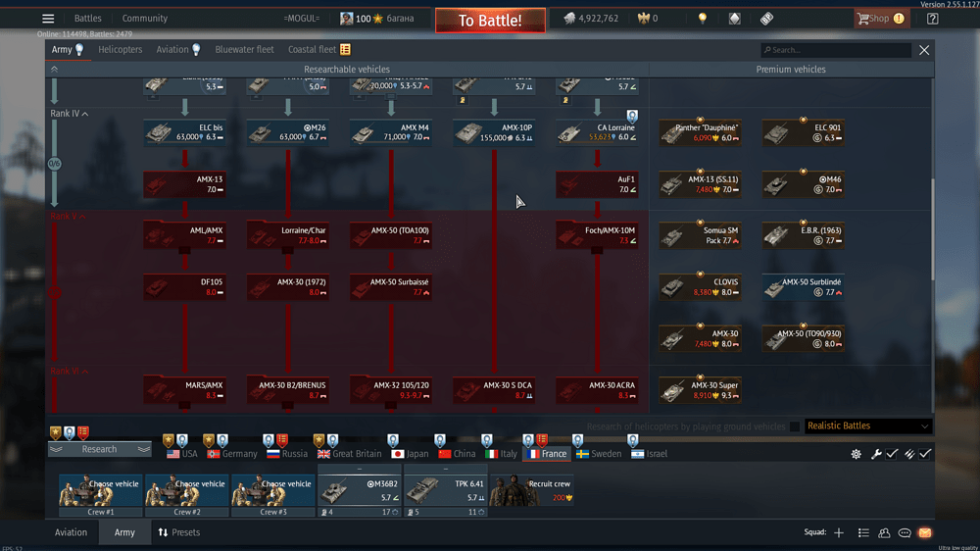The height and width of the screenshot is (551, 980).
Task: Select the Japan nation
Action: [x=410, y=454]
